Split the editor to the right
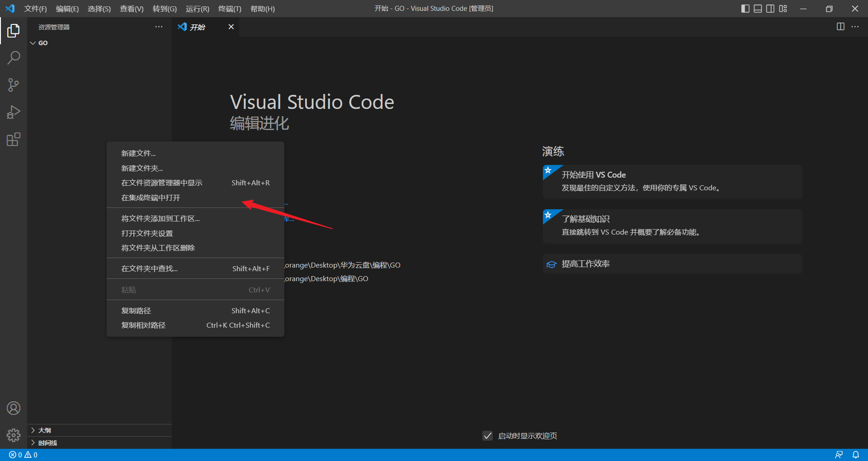Viewport: 868px width, 461px height. (x=840, y=27)
